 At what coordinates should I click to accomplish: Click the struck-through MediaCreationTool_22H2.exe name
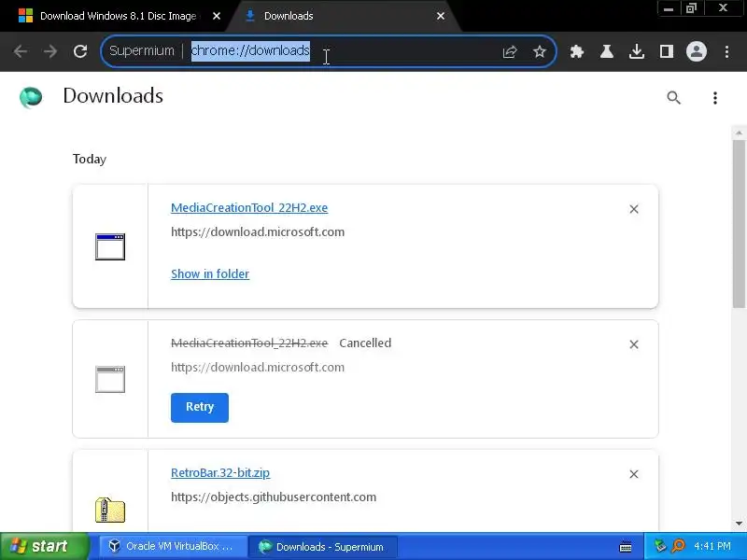[x=249, y=343]
